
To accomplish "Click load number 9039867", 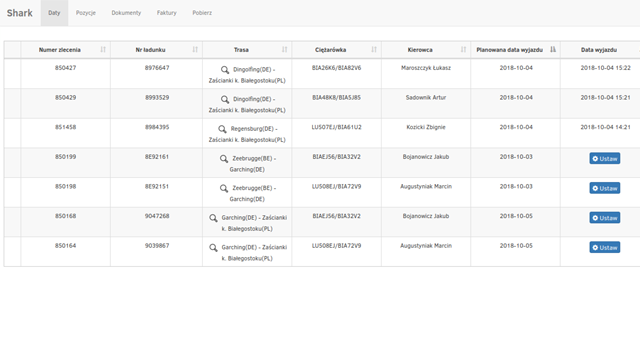I will coord(157,246).
